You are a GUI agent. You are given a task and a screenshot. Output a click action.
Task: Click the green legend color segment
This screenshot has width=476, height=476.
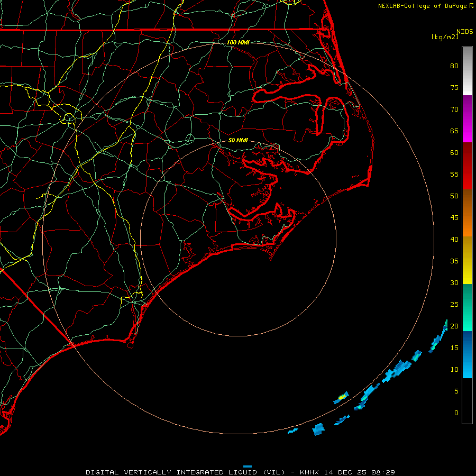467,307
